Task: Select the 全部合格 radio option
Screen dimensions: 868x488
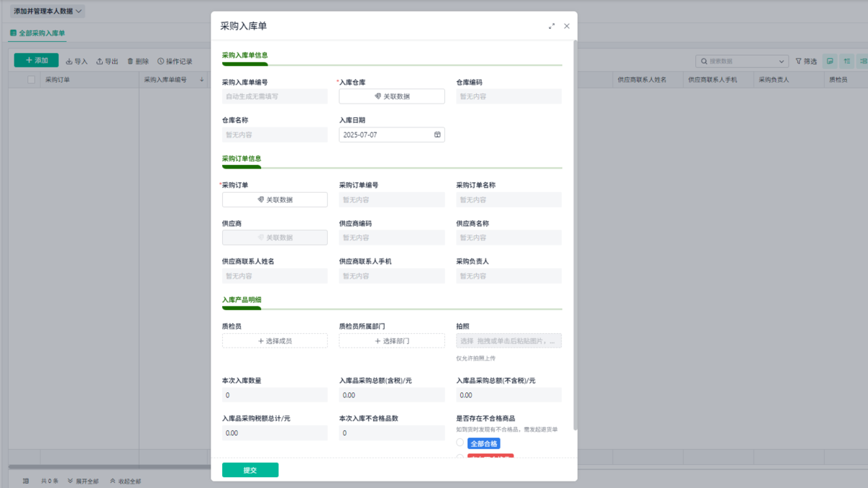Action: click(460, 443)
